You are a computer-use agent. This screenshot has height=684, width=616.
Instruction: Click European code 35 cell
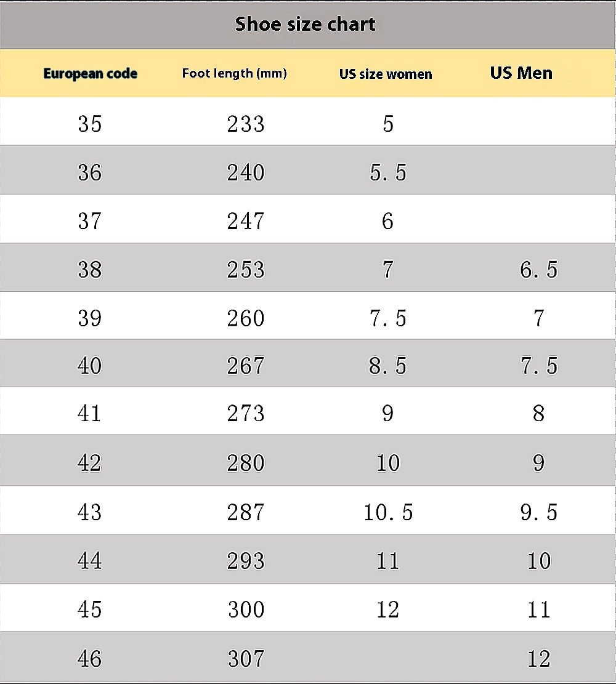tap(90, 124)
